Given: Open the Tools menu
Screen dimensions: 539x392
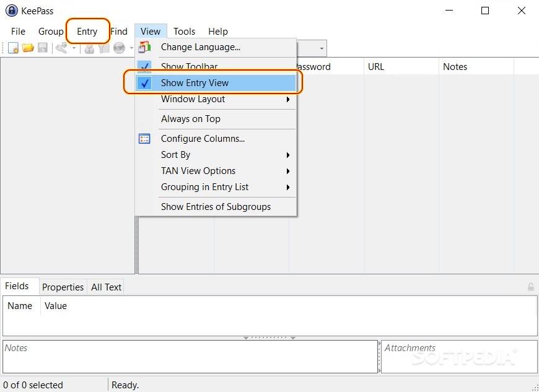Looking at the screenshot, I should (x=184, y=32).
